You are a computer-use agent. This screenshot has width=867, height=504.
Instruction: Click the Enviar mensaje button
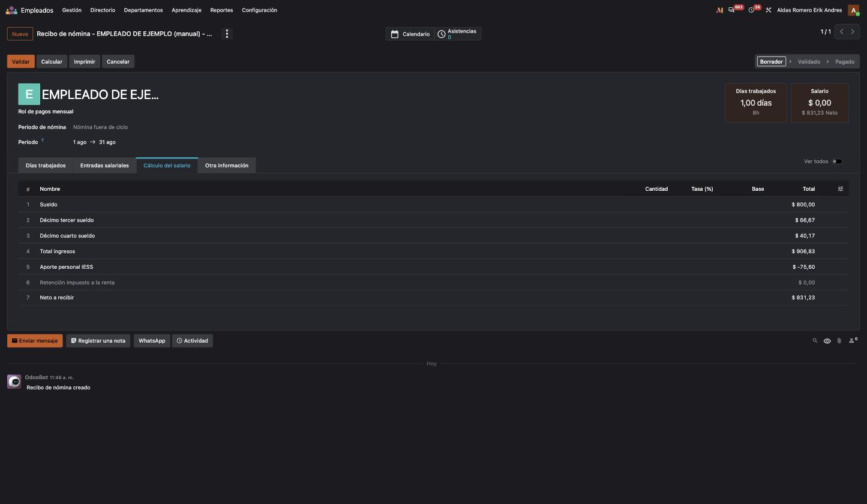coord(35,341)
